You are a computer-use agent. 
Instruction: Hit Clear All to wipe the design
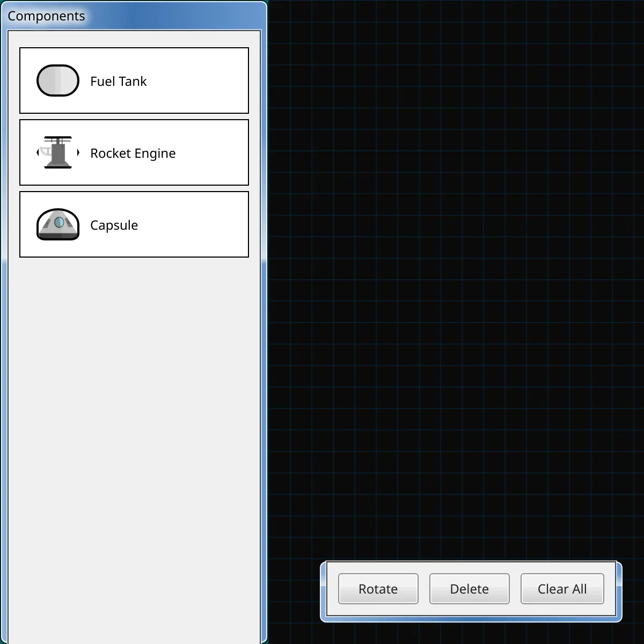[562, 589]
